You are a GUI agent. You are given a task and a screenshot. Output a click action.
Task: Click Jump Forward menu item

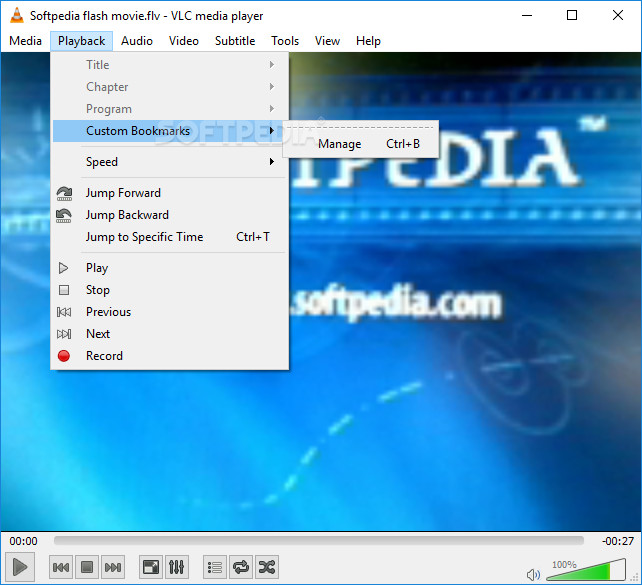[x=169, y=193]
